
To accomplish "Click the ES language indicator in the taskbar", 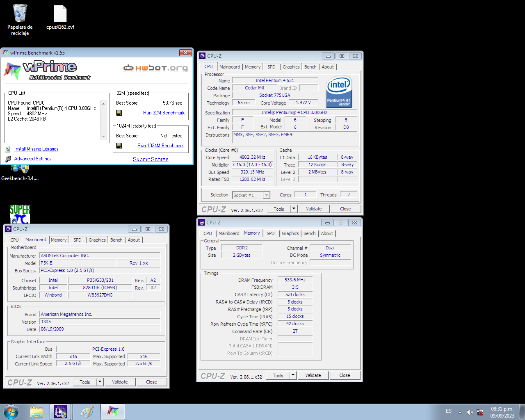I will [449, 411].
